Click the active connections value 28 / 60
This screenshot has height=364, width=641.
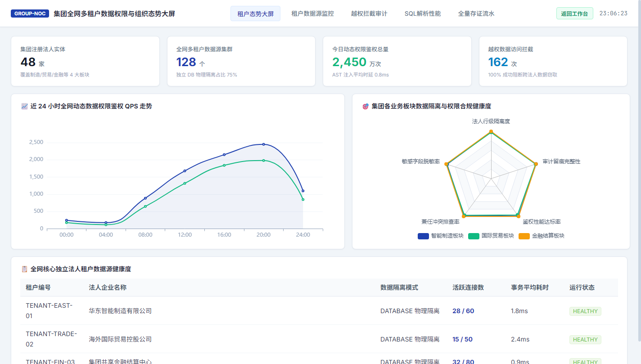point(463,311)
